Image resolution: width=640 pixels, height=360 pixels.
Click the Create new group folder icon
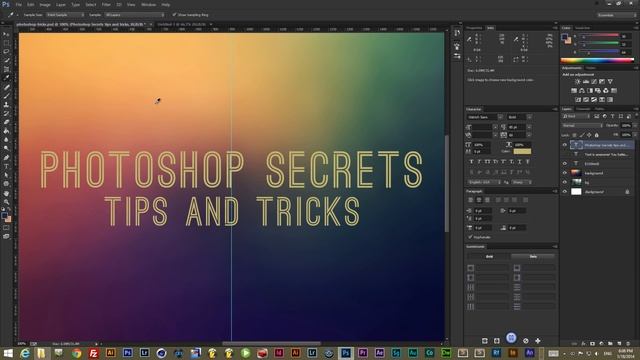click(x=610, y=344)
